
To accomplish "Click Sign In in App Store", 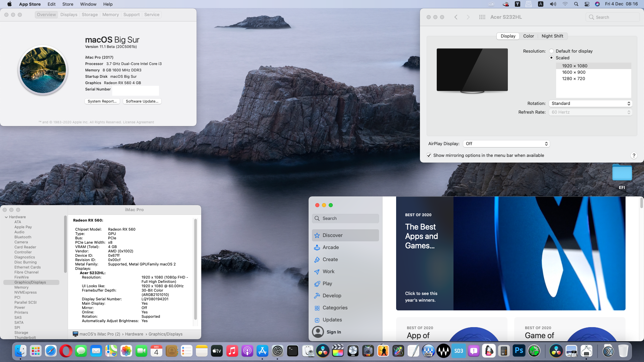I will (x=334, y=332).
